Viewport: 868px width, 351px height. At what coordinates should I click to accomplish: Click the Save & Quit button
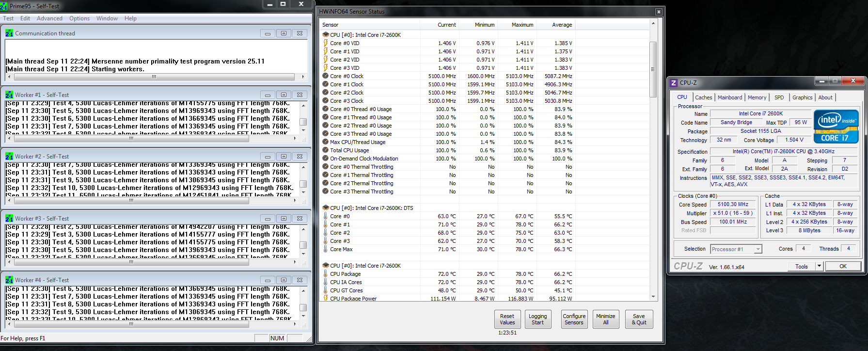[639, 319]
